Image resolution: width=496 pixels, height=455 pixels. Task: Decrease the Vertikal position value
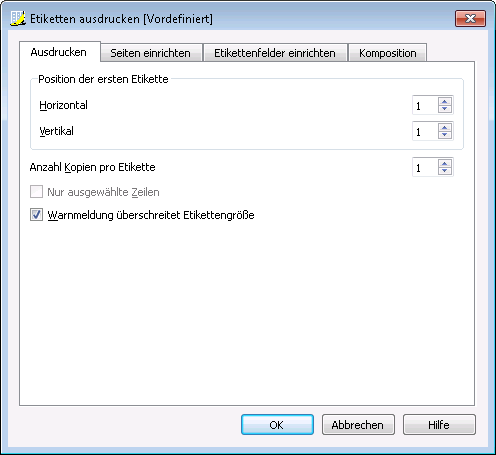[445, 135]
